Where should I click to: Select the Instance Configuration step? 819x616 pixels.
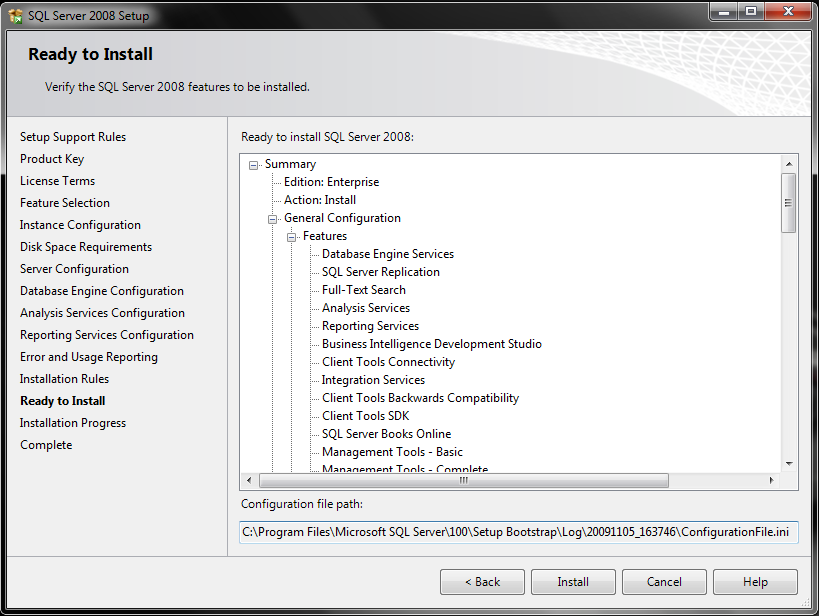80,225
